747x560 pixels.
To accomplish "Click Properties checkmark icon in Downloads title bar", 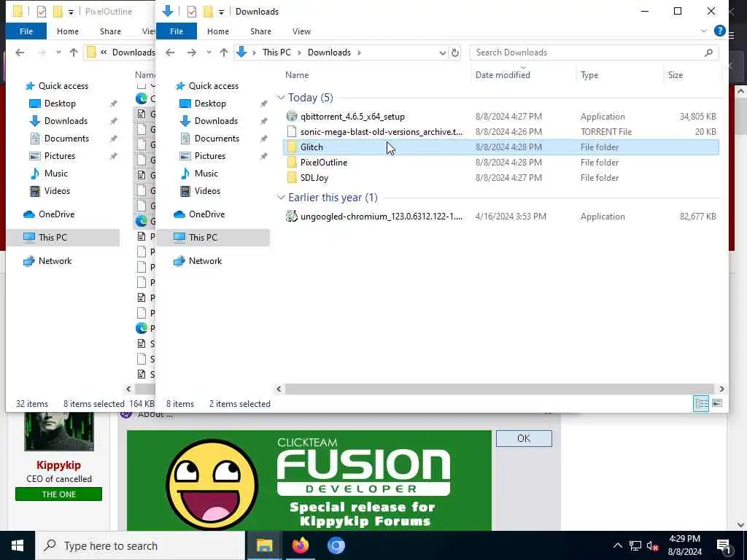I will 192,12.
